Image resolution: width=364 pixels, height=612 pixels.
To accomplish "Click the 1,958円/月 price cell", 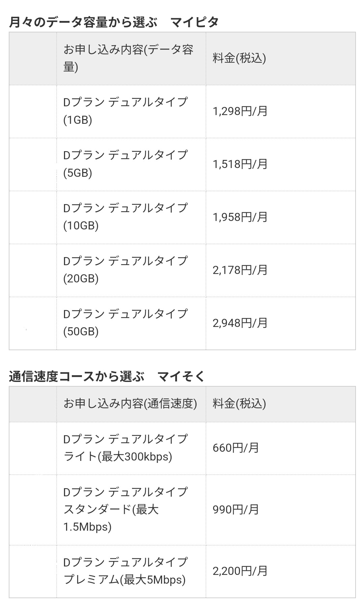I will point(240,217).
